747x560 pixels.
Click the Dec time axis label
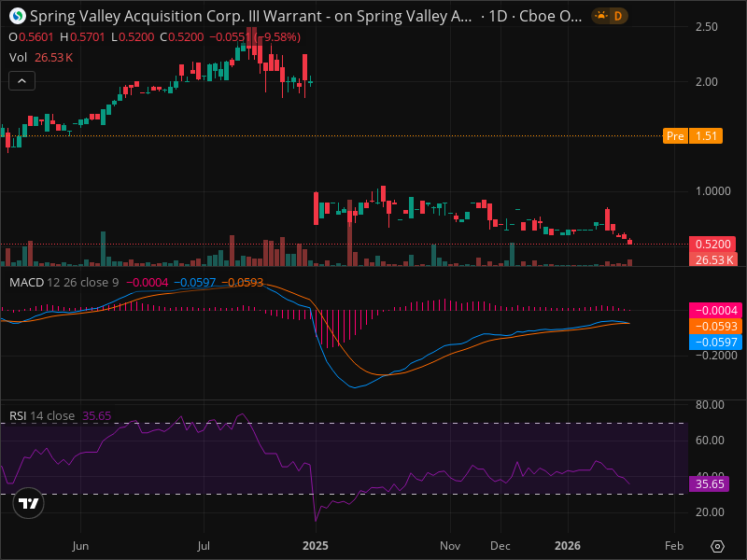[x=500, y=546]
